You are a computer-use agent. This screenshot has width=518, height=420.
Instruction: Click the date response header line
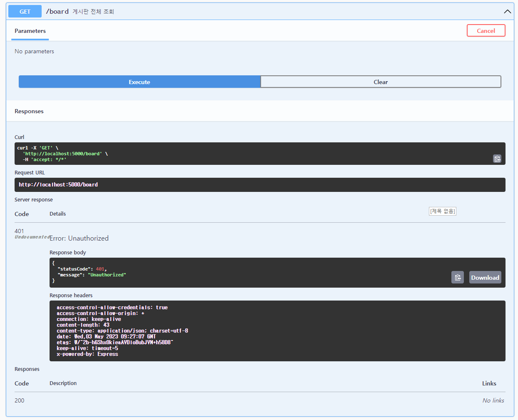[x=106, y=337]
